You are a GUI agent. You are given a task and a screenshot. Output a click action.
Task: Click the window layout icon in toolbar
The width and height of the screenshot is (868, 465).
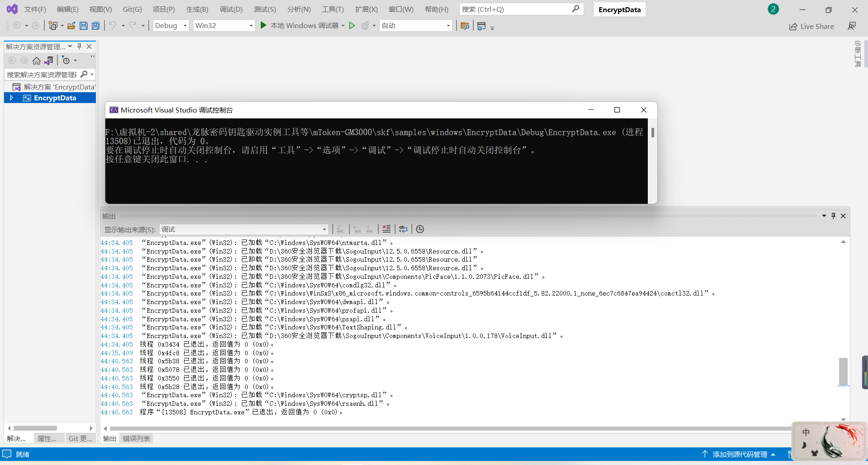pos(481,26)
